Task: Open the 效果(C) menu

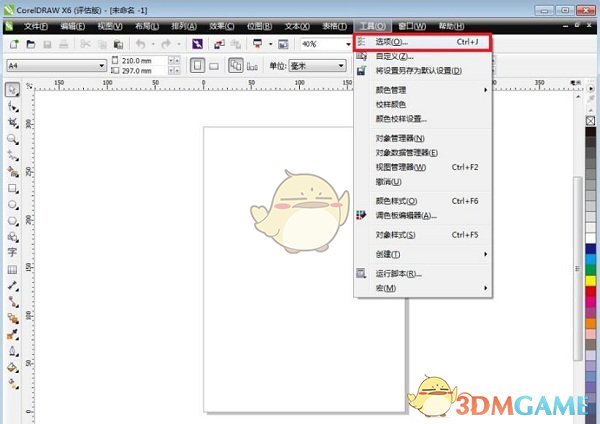Action: (x=221, y=26)
